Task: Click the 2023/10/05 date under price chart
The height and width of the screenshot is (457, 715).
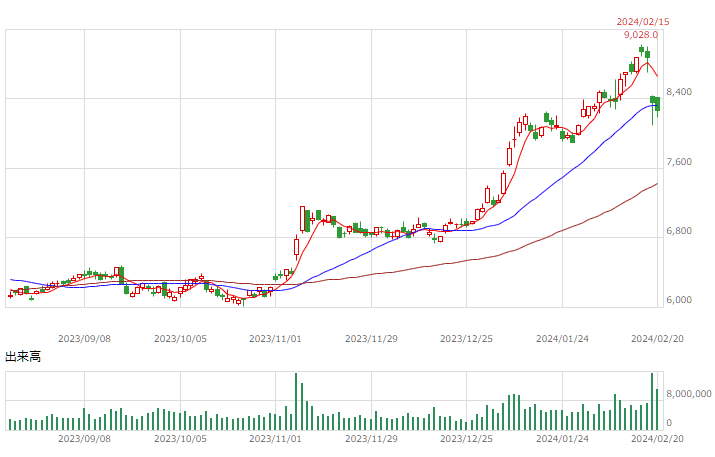Action: coord(181,339)
